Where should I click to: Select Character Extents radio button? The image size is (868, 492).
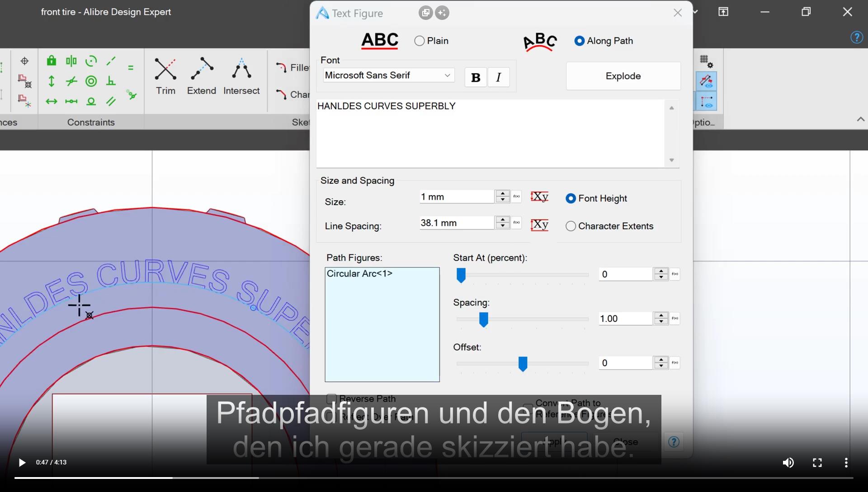tap(571, 226)
